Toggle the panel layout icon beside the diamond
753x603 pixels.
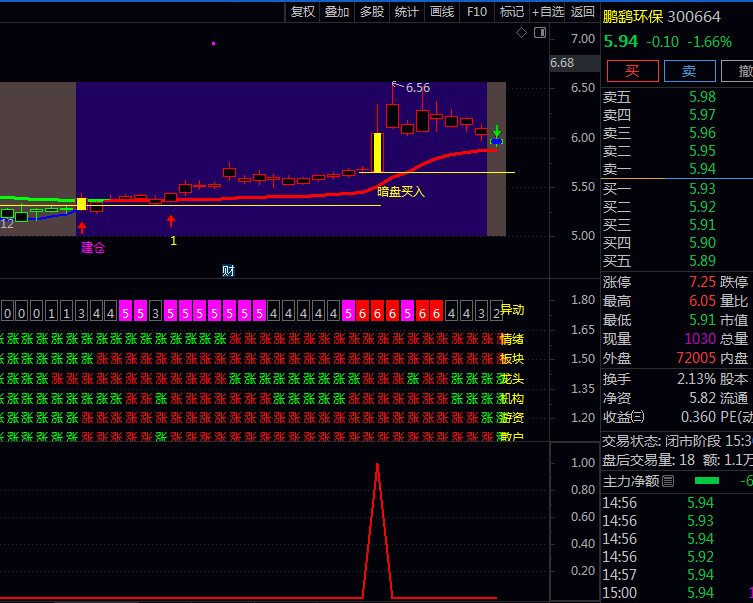click(x=539, y=33)
